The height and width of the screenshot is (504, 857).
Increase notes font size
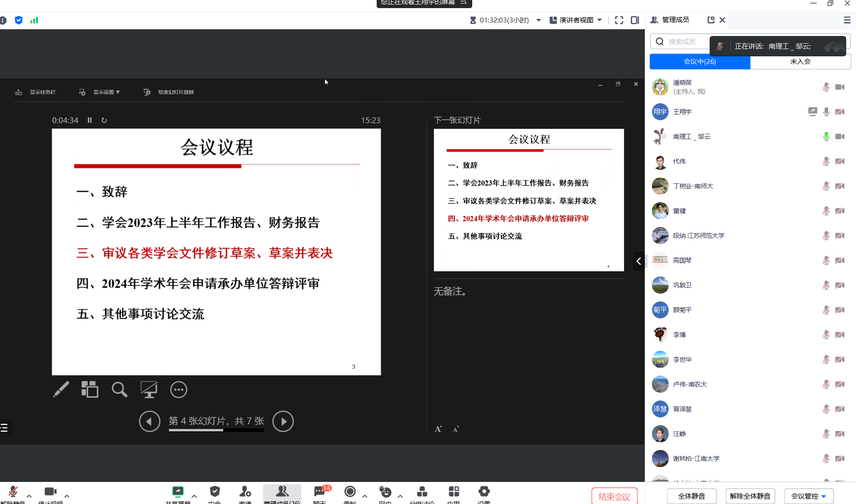438,429
